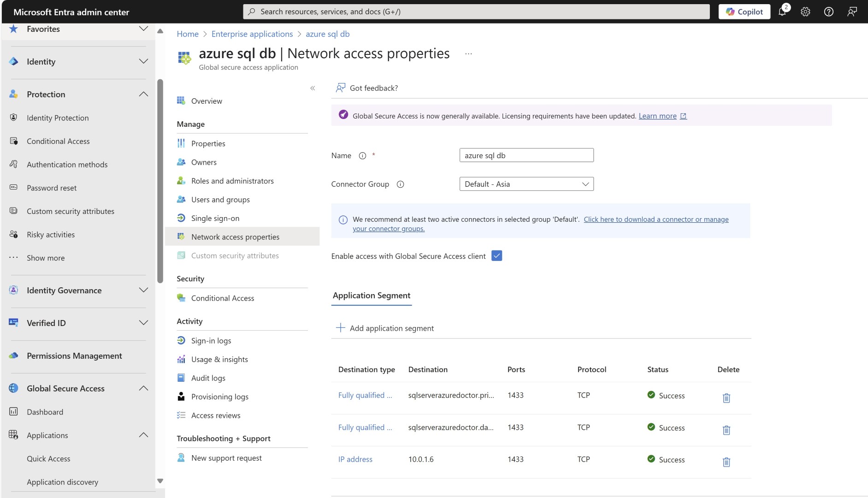
Task: Open Custom security attributes in left nav
Action: pos(71,212)
